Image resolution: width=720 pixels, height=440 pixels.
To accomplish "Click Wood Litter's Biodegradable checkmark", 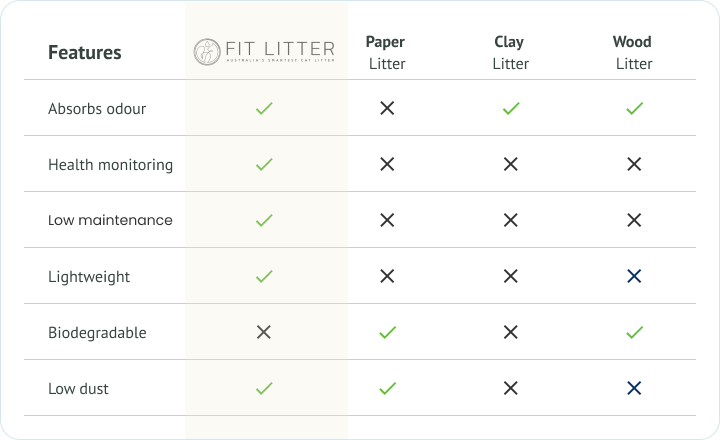I will pos(633,332).
